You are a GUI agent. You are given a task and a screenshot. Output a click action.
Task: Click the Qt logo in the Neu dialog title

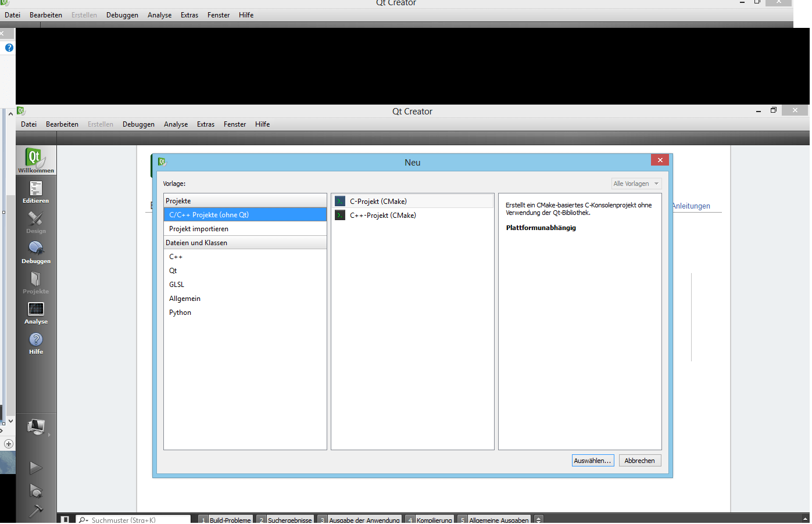point(162,162)
